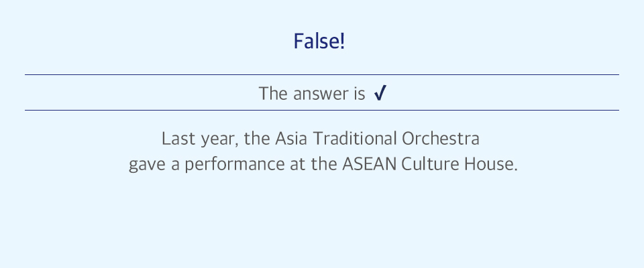
Task: Click the divider line under the answer
Action: click(x=321, y=110)
